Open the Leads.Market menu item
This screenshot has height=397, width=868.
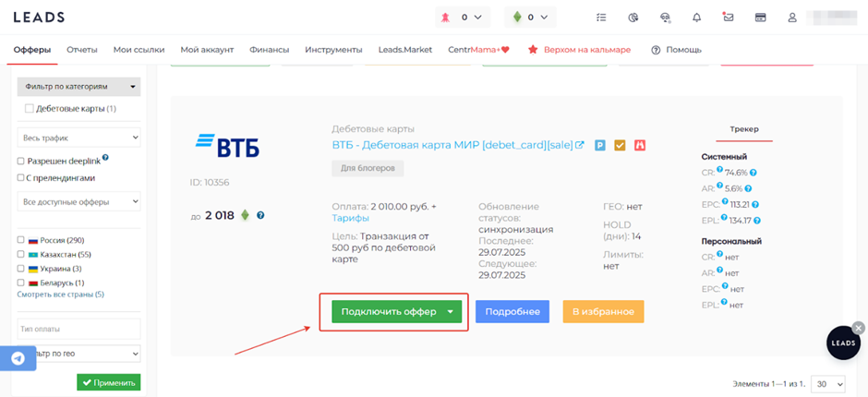click(405, 50)
